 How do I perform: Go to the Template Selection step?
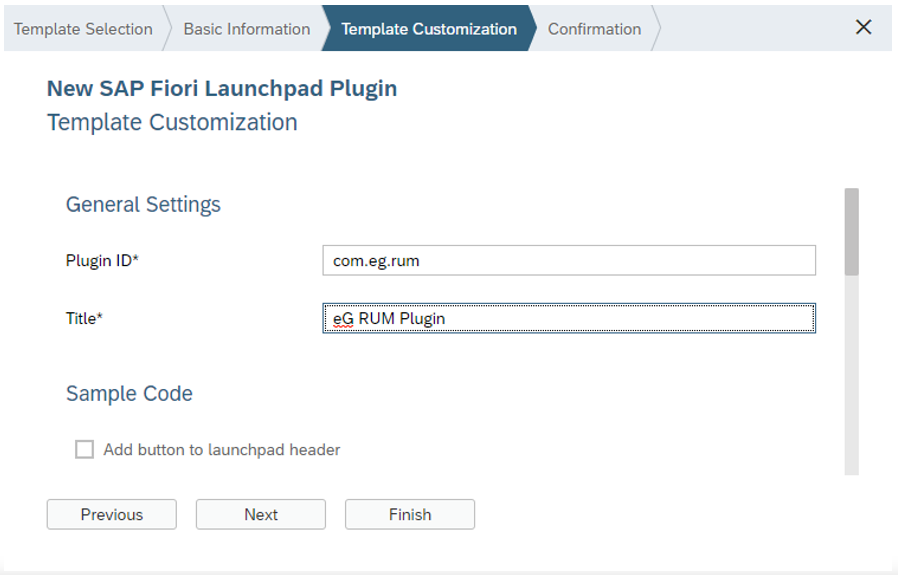click(83, 29)
